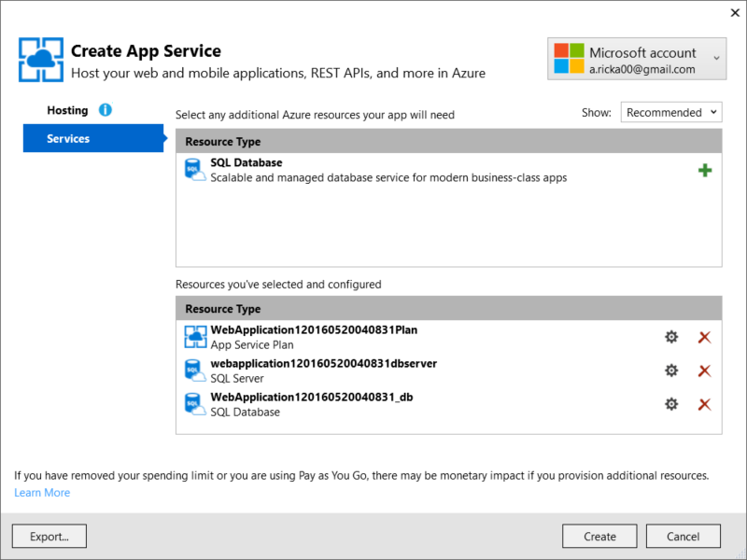
Task: Remove WebApplication120160520040831Plan with its red X
Action: (x=705, y=337)
